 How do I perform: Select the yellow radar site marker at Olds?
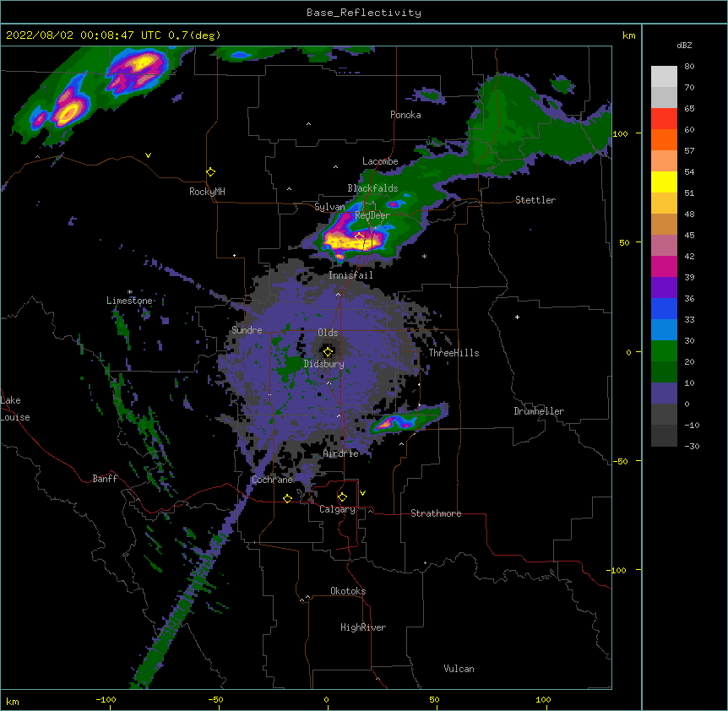328,351
